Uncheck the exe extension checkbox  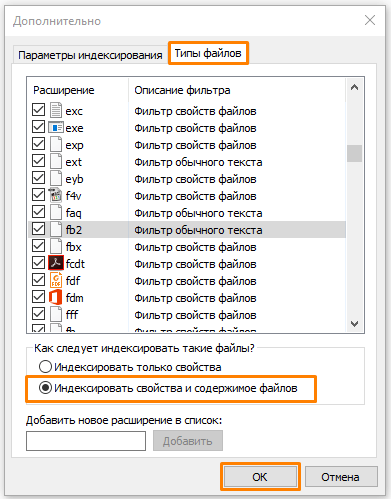pos(38,126)
